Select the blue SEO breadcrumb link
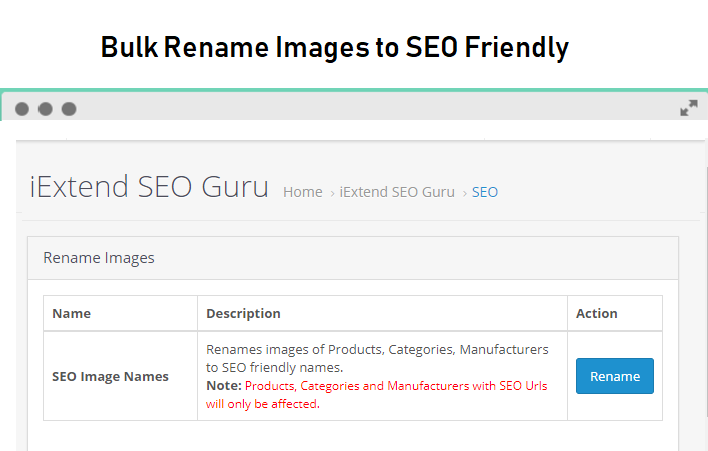This screenshot has width=708, height=451. pyautogui.click(x=484, y=192)
